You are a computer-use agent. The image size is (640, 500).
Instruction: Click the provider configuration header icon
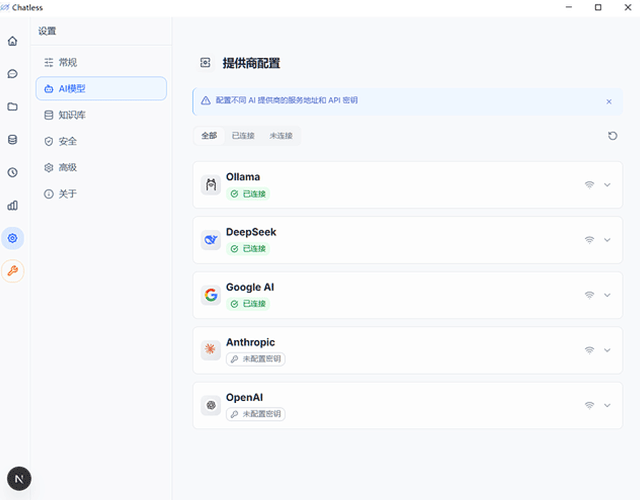(x=205, y=63)
